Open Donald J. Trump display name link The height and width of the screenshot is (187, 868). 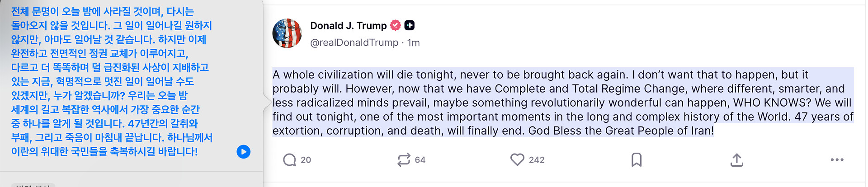pyautogui.click(x=348, y=26)
